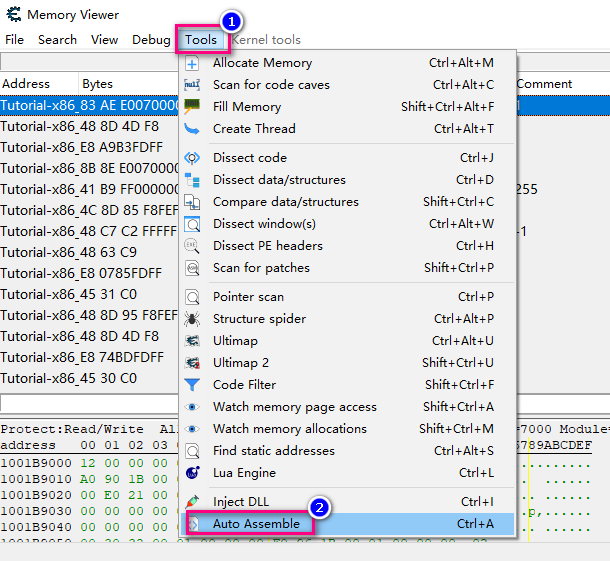This screenshot has height=561, width=610.
Task: Click the Dissect window(s) magnifier icon
Action: [192, 224]
